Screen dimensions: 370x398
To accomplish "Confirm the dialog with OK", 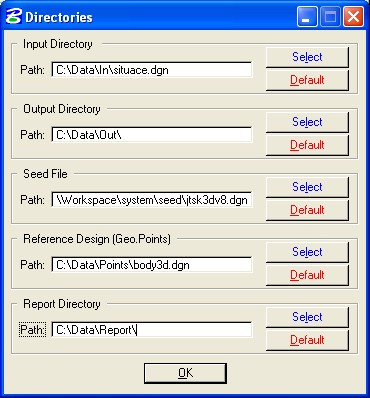I will point(185,373).
